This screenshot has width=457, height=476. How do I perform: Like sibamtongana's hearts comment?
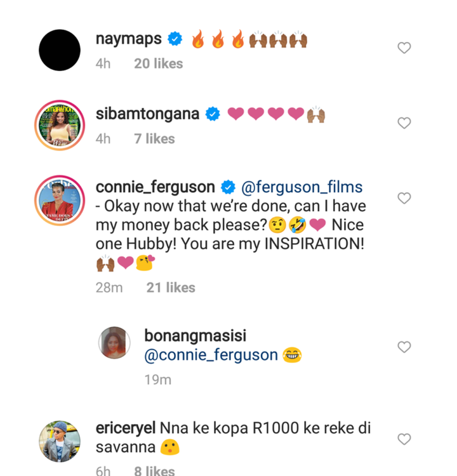point(404,123)
